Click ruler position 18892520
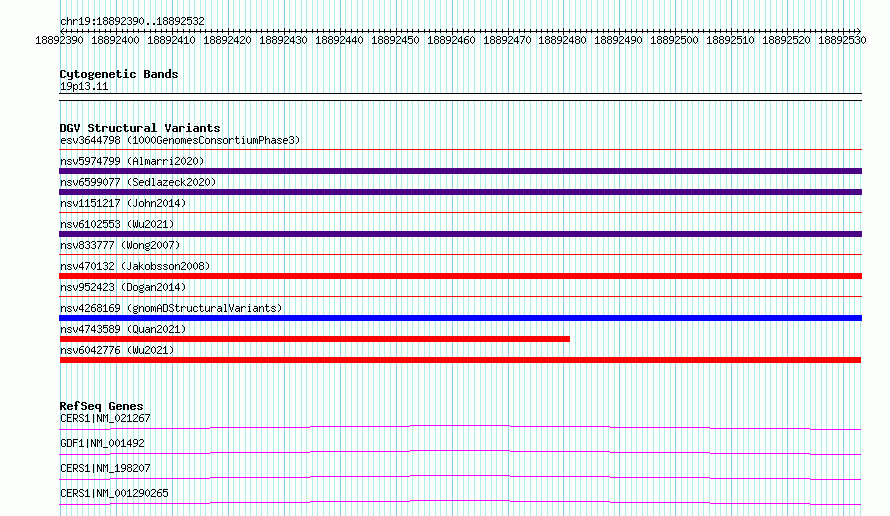The height and width of the screenshot is (516, 890). click(x=786, y=40)
